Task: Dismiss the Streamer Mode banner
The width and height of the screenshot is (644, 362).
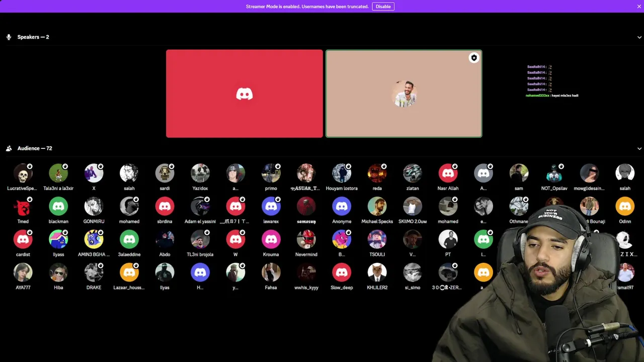Action: tap(639, 7)
